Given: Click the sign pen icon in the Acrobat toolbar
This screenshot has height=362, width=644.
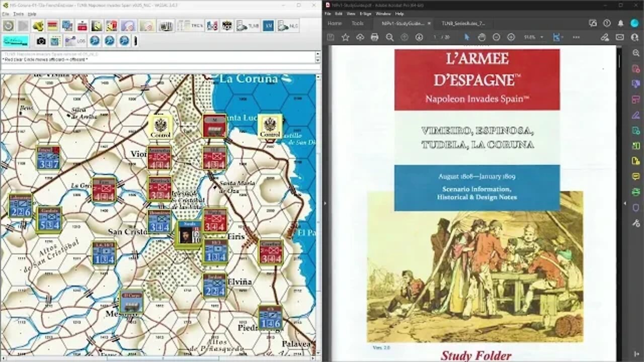Looking at the screenshot, I should (x=605, y=37).
